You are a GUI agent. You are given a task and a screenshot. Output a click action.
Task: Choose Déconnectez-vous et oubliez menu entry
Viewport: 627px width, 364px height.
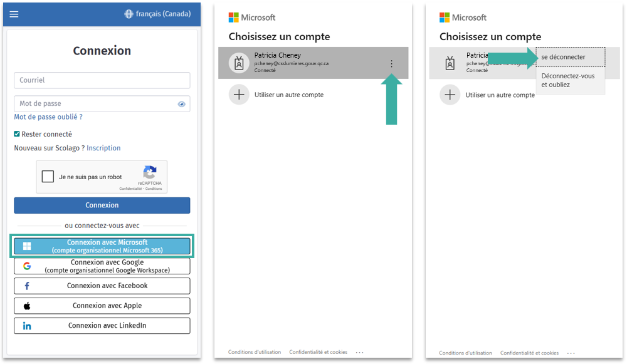point(570,80)
